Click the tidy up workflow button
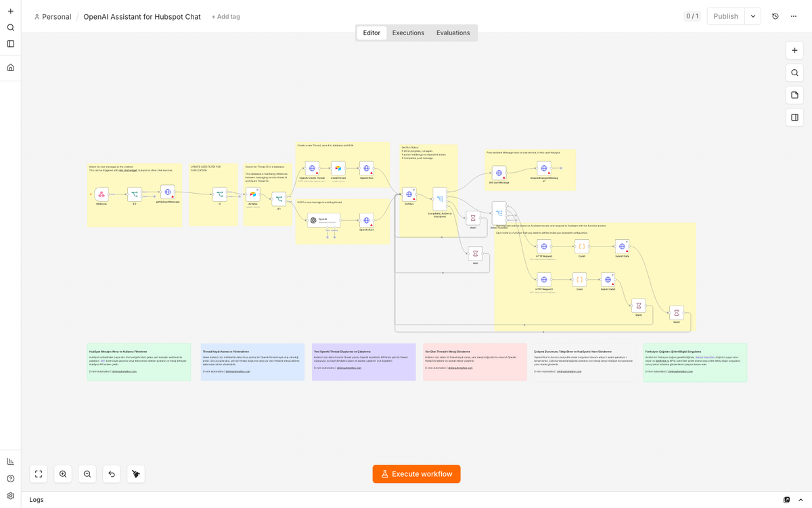 136,474
